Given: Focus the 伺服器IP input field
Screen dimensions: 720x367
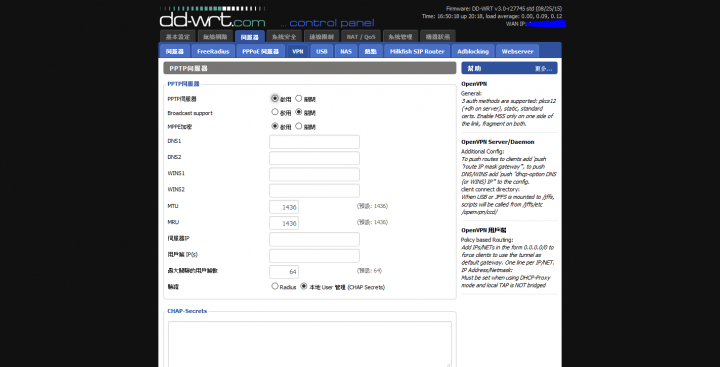Looking at the screenshot, I should 314,239.
